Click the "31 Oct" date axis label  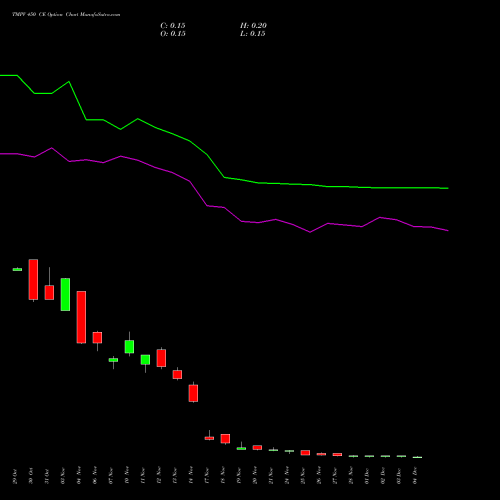pyautogui.click(x=47, y=476)
